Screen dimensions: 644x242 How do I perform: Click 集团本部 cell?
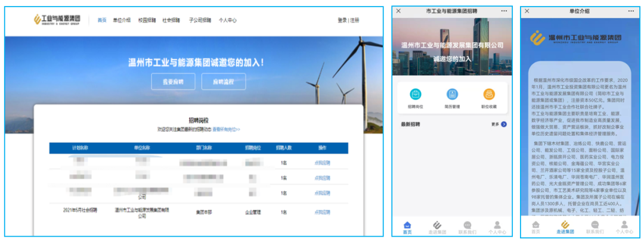coord(204,212)
